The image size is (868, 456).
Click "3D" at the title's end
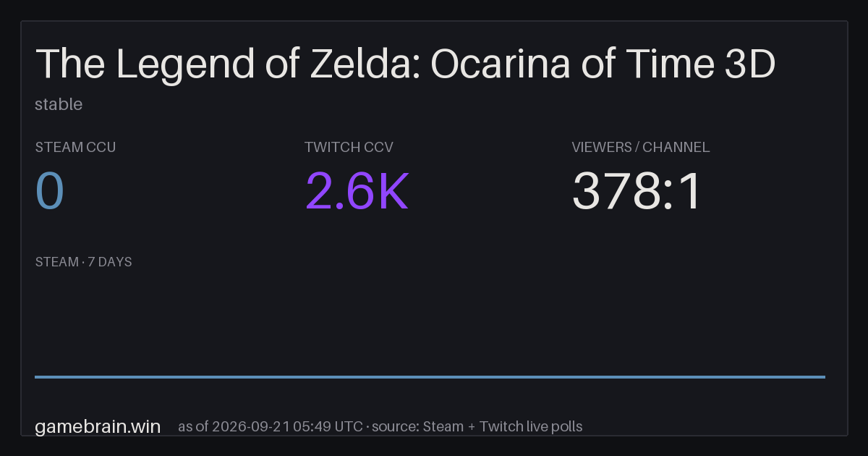pos(749,64)
